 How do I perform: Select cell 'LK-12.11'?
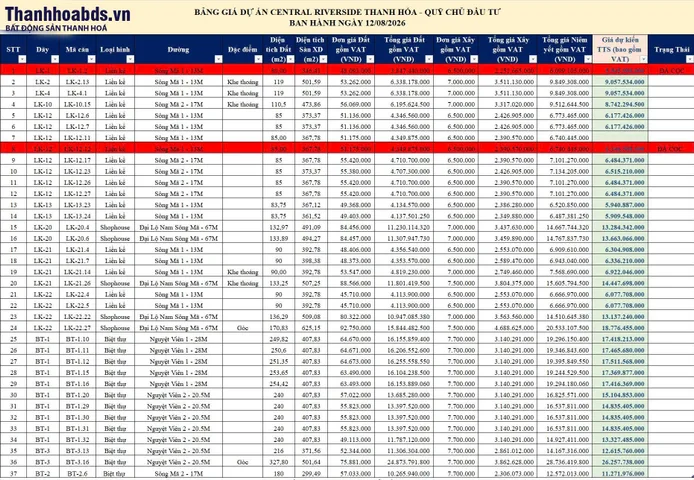click(77, 138)
